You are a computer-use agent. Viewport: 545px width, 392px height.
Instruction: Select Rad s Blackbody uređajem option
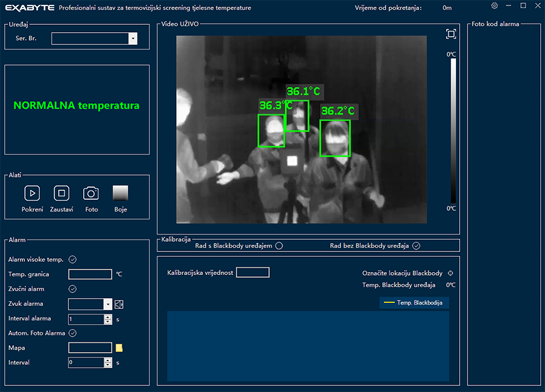point(279,246)
